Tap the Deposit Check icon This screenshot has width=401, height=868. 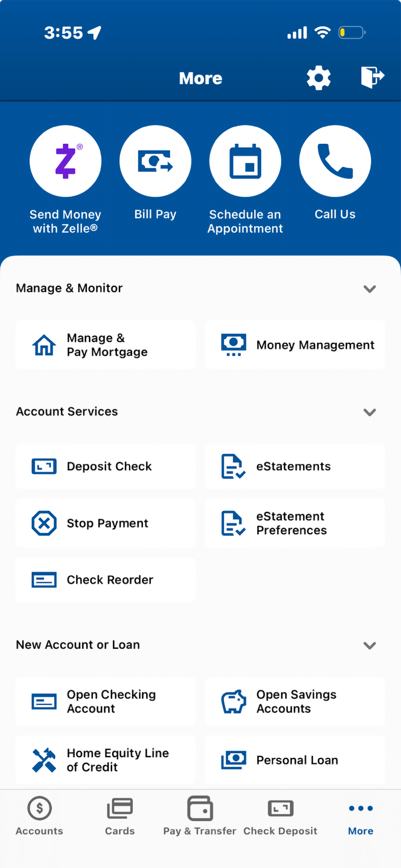click(44, 466)
